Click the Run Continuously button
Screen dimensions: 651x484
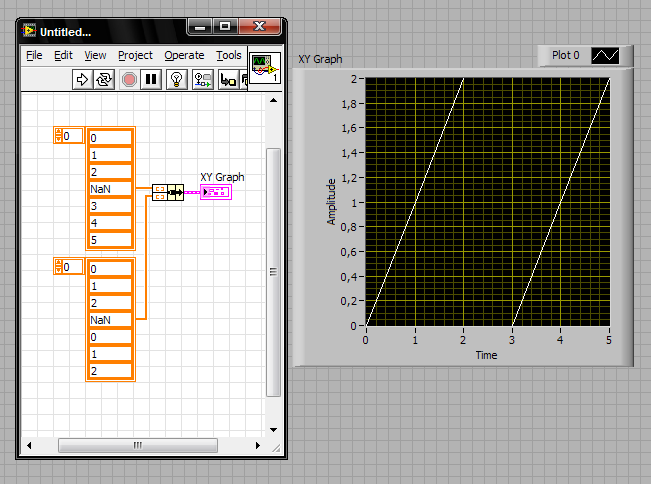pos(104,79)
